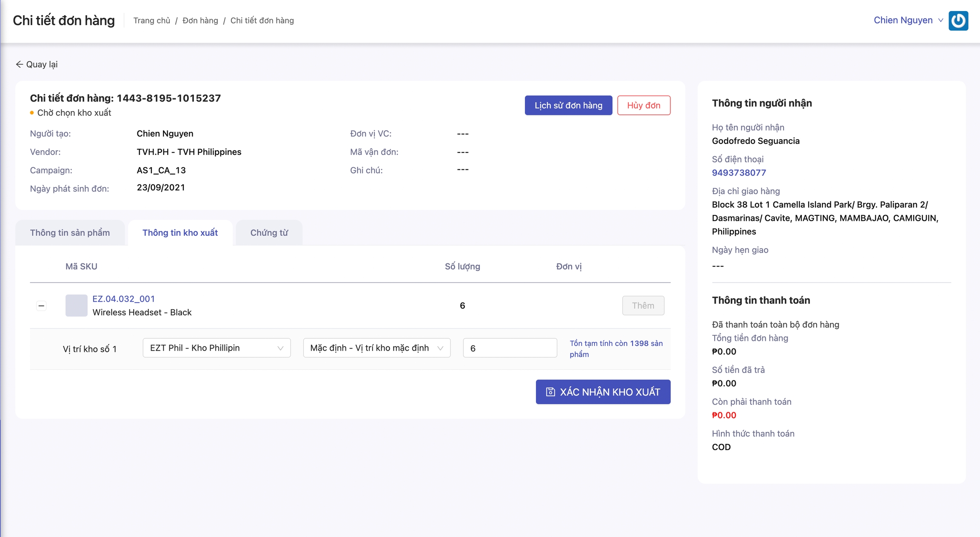Click the Quay lại back arrow
The height and width of the screenshot is (537, 980).
pos(19,64)
